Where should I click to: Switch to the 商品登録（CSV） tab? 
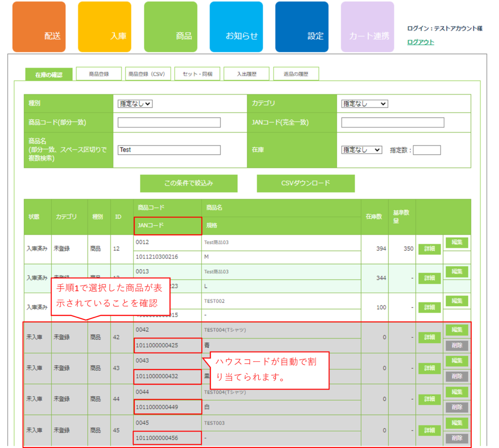(147, 74)
